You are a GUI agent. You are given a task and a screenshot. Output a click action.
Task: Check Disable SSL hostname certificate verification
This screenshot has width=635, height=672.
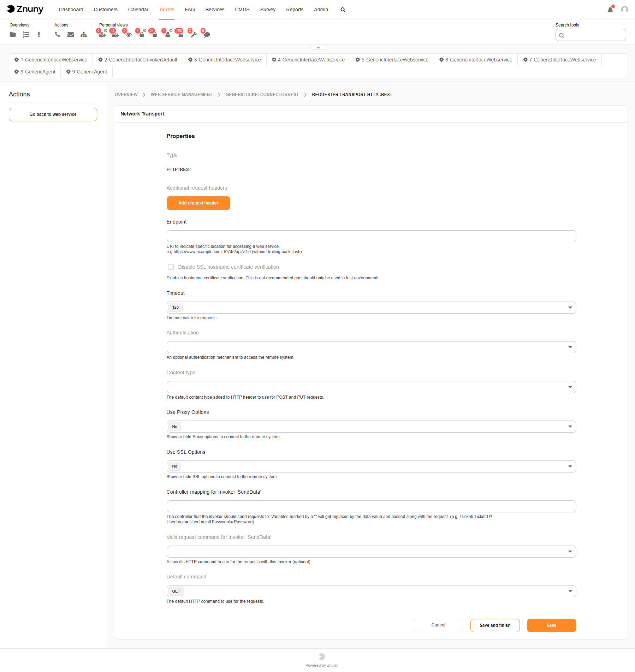171,267
